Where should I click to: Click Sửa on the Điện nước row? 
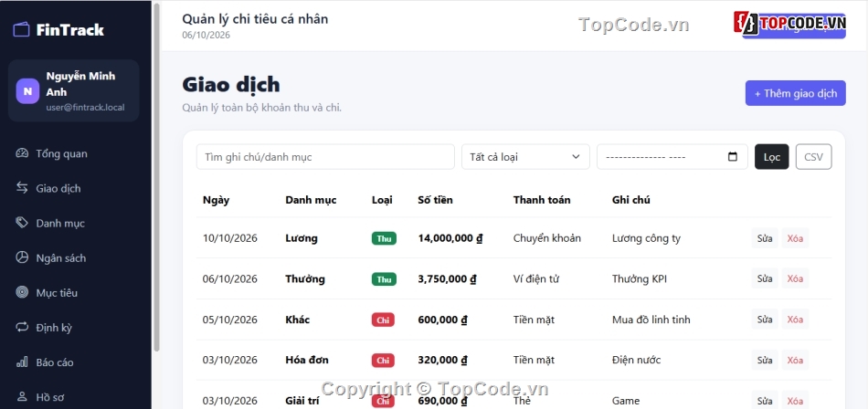[765, 361]
